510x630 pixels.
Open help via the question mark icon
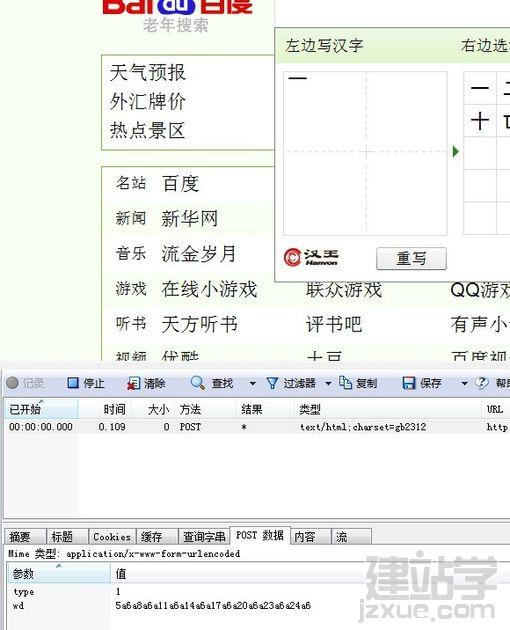coord(482,383)
